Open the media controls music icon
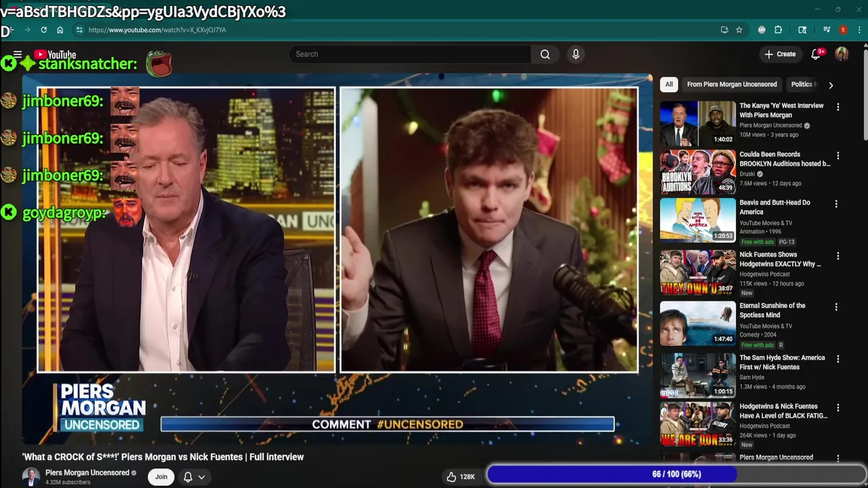Viewport: 868px width, 488px height. coord(827,30)
